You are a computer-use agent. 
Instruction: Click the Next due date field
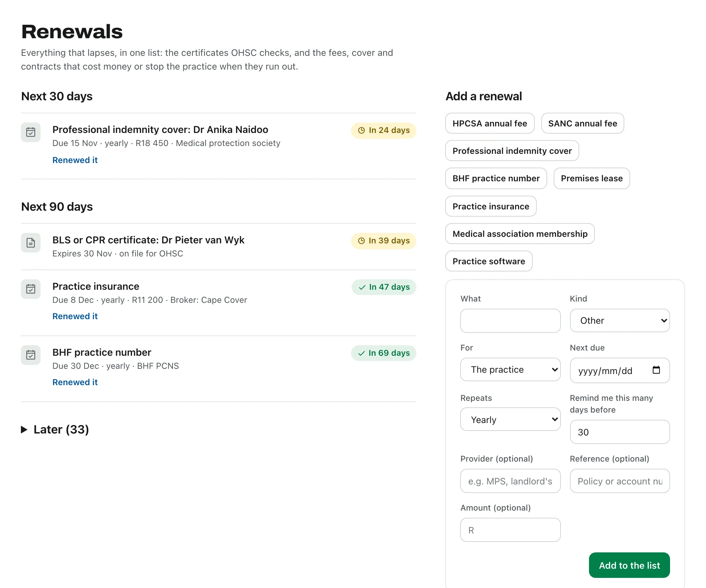[620, 370]
